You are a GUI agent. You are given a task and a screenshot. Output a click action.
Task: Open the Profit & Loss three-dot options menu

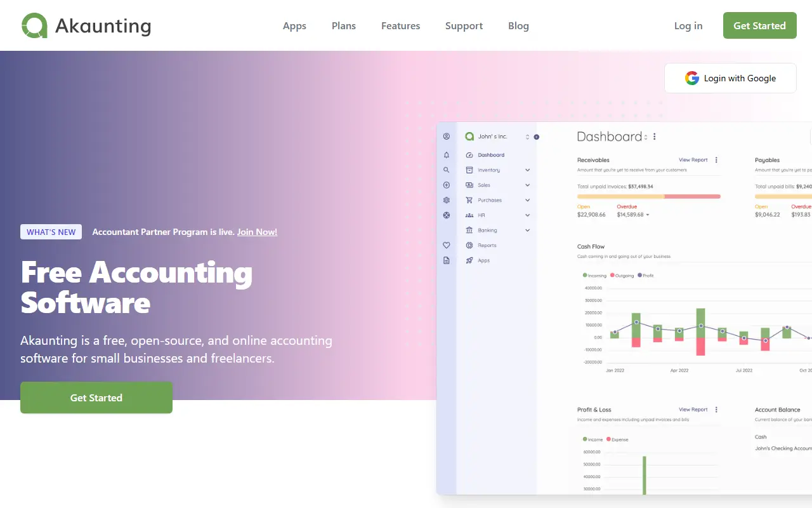coord(716,410)
